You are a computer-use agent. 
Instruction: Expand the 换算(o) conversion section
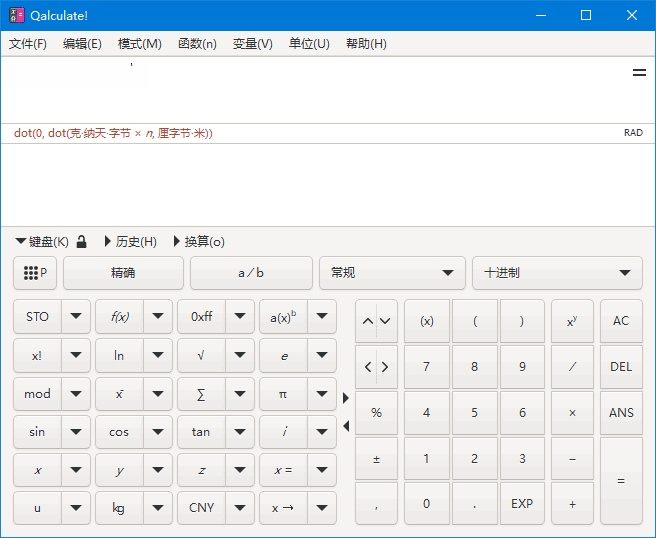click(198, 242)
